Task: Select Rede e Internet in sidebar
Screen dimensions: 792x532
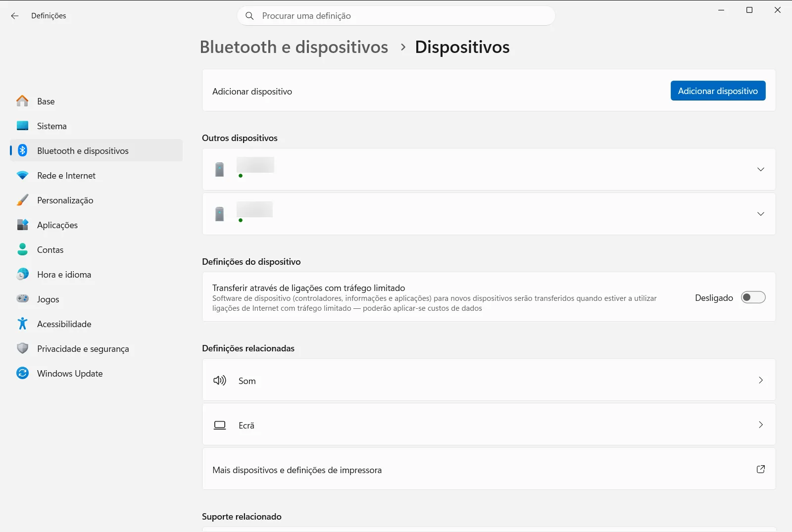Action: [x=96, y=175]
